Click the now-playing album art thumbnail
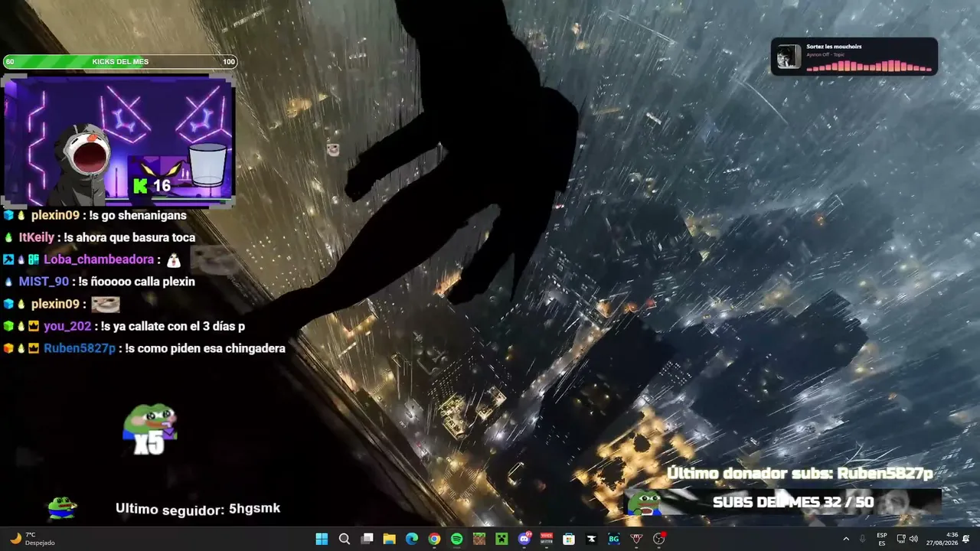980x551 pixels. point(788,57)
